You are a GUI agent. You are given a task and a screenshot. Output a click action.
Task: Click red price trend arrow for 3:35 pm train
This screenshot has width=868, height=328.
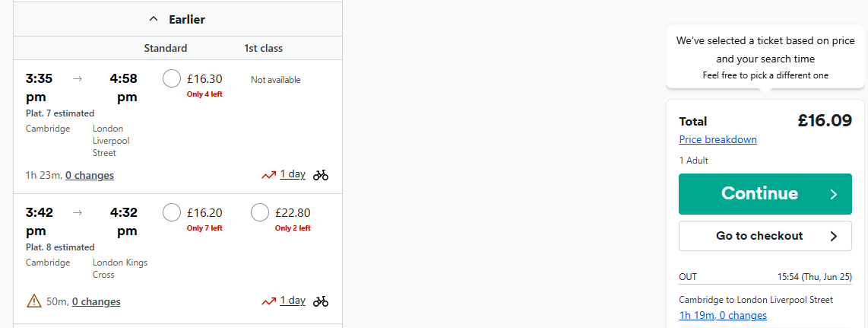[268, 175]
